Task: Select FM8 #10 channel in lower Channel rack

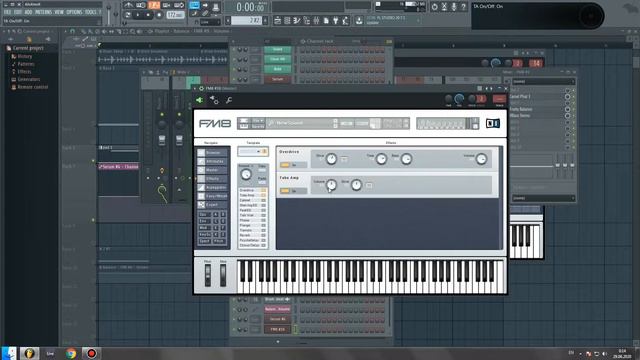Action: pyautogui.click(x=278, y=329)
